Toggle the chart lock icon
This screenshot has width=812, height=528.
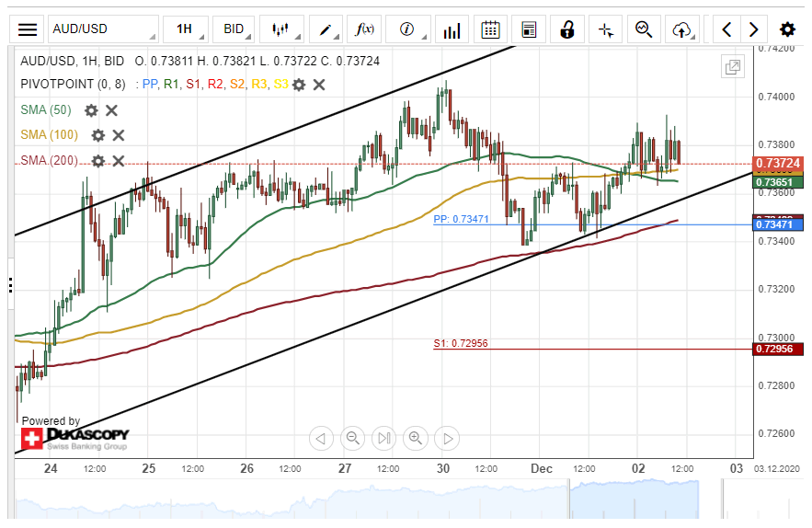coord(567,29)
